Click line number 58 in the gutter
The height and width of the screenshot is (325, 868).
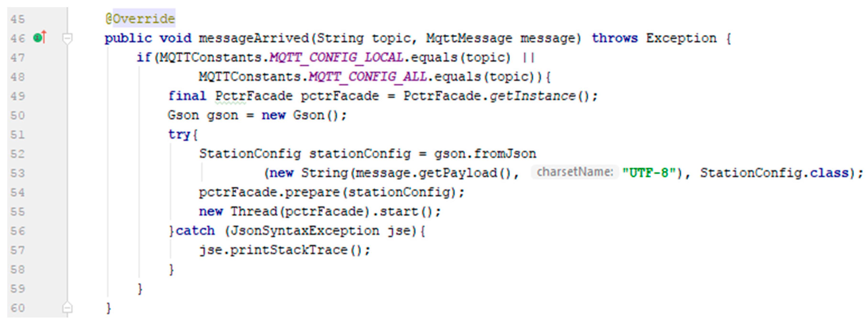click(17, 269)
